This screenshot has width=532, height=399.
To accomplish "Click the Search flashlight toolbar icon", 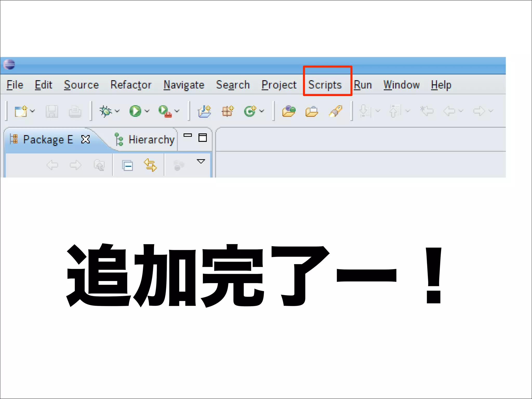I will 335,111.
